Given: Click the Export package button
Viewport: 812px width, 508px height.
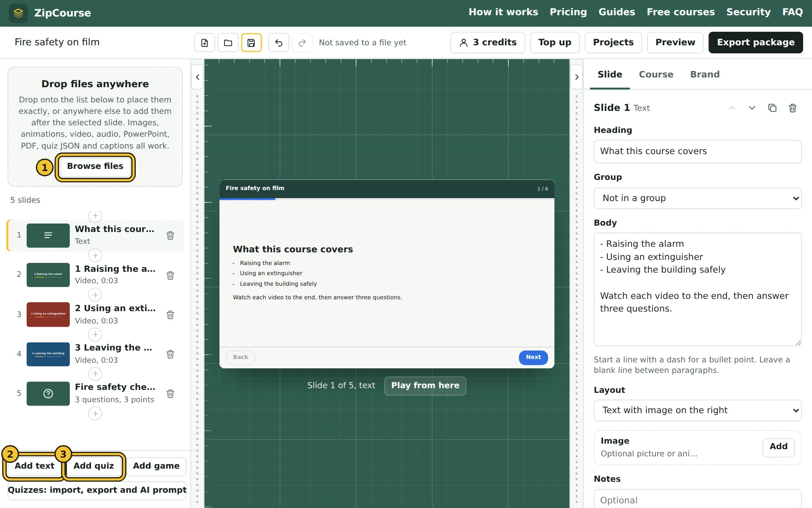Looking at the screenshot, I should coord(755,43).
